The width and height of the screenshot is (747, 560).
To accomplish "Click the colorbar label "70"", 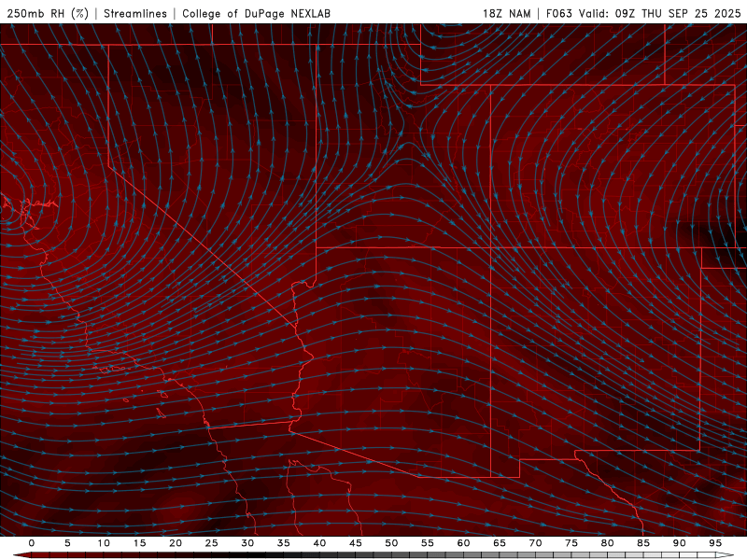I will coord(535,543).
